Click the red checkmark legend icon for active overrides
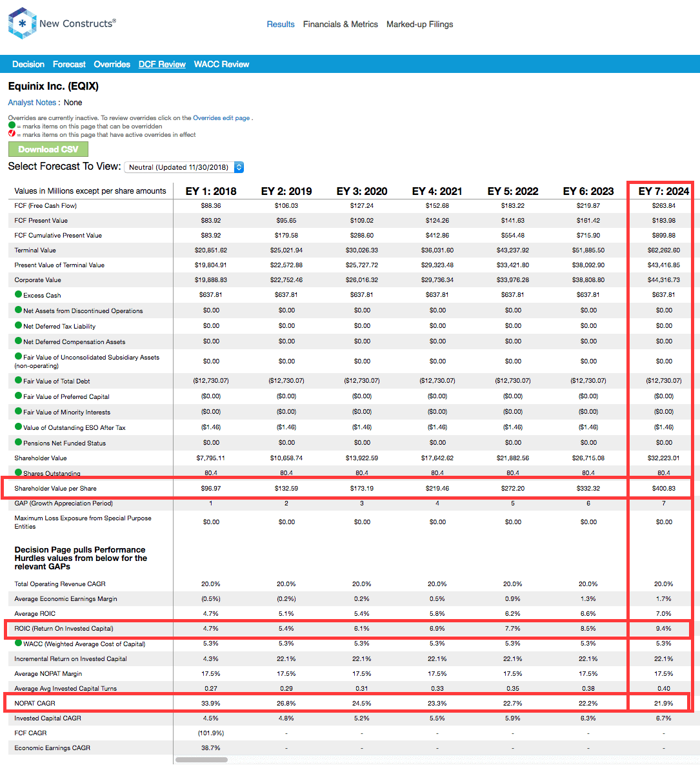This screenshot has width=700, height=774. [12, 134]
